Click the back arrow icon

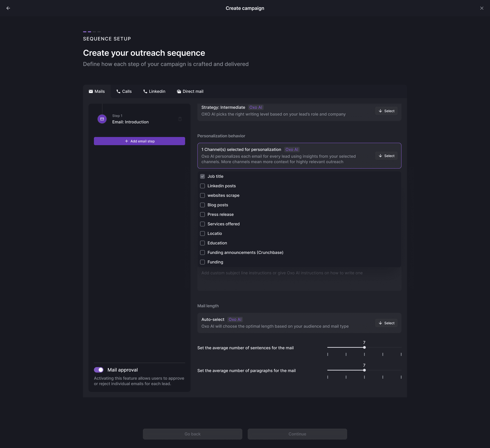[x=8, y=8]
